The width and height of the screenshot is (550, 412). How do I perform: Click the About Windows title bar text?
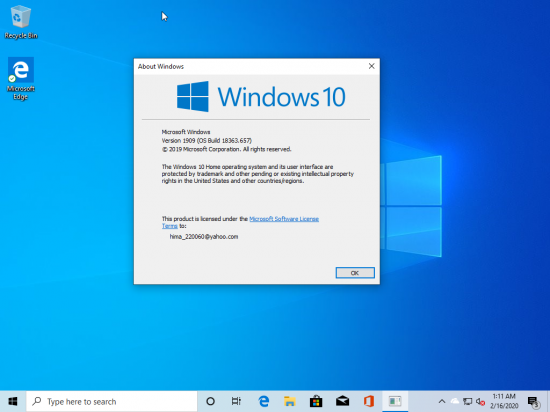pyautogui.click(x=161, y=67)
